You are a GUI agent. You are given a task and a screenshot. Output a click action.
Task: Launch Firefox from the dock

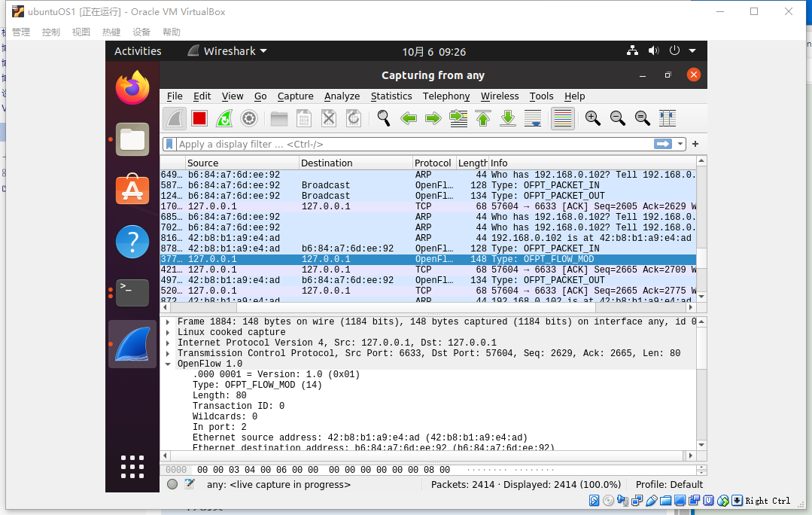pos(132,87)
